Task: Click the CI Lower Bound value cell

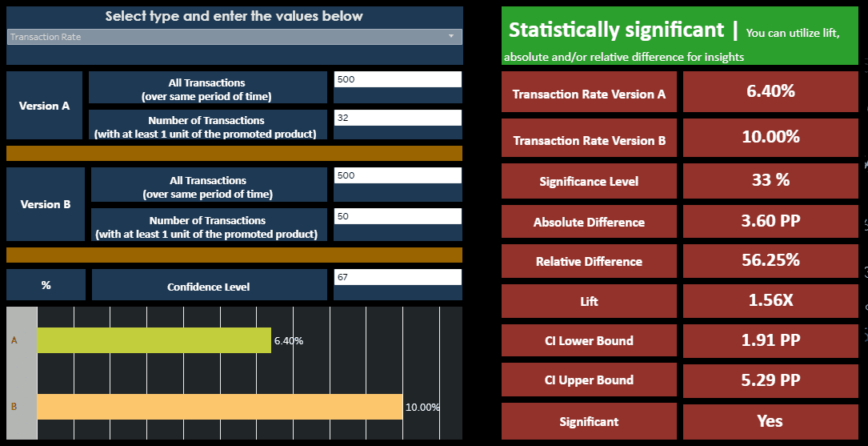Action: [x=770, y=340]
